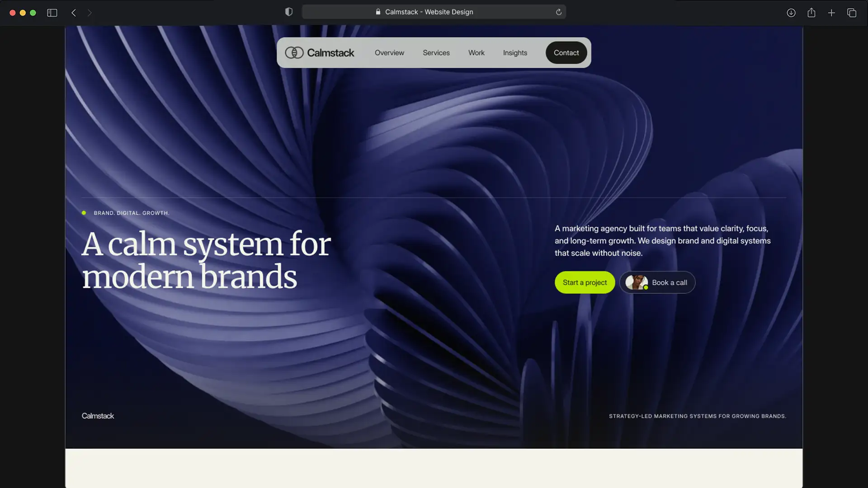Screen dimensions: 868x488
Task: Open the Insights nav link
Action: 515,53
